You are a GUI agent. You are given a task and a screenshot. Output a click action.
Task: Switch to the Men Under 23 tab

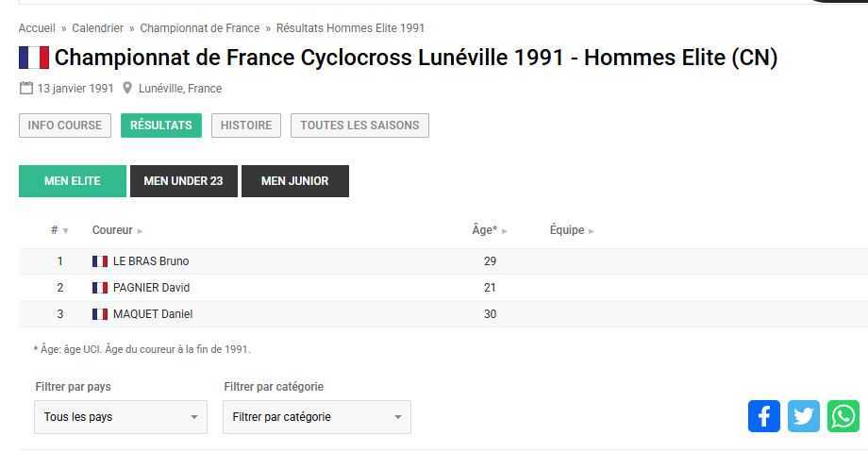coord(183,181)
